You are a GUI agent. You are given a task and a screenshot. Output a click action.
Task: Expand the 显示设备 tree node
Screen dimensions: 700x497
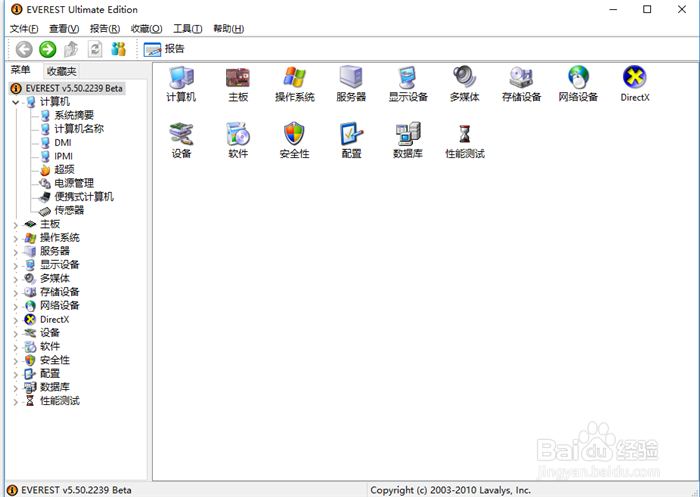coord(16,266)
